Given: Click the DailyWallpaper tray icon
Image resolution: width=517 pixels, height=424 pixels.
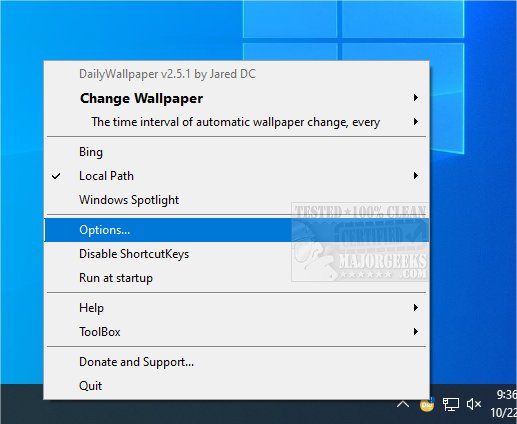Looking at the screenshot, I should click(427, 404).
